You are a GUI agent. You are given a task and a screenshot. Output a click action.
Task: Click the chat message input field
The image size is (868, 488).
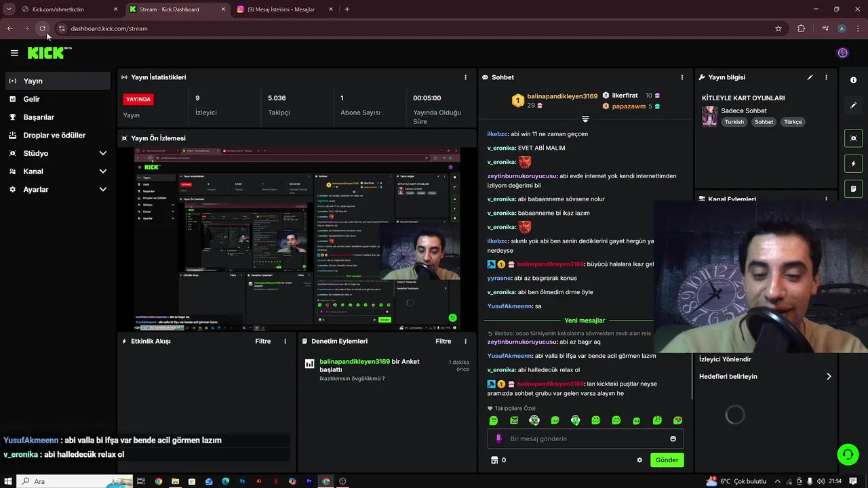click(x=585, y=439)
